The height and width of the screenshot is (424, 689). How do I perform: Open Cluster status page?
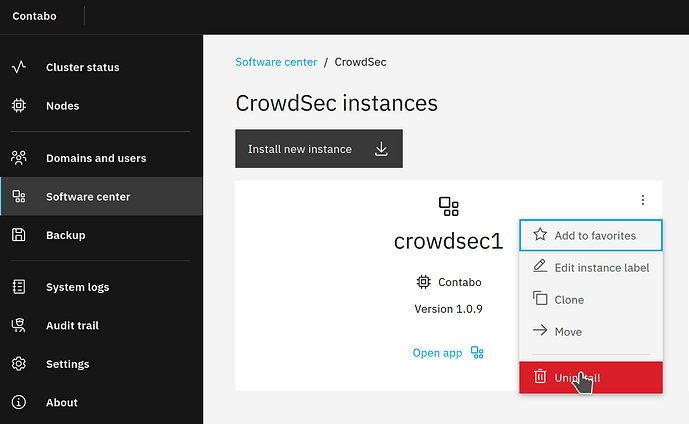[x=102, y=67]
